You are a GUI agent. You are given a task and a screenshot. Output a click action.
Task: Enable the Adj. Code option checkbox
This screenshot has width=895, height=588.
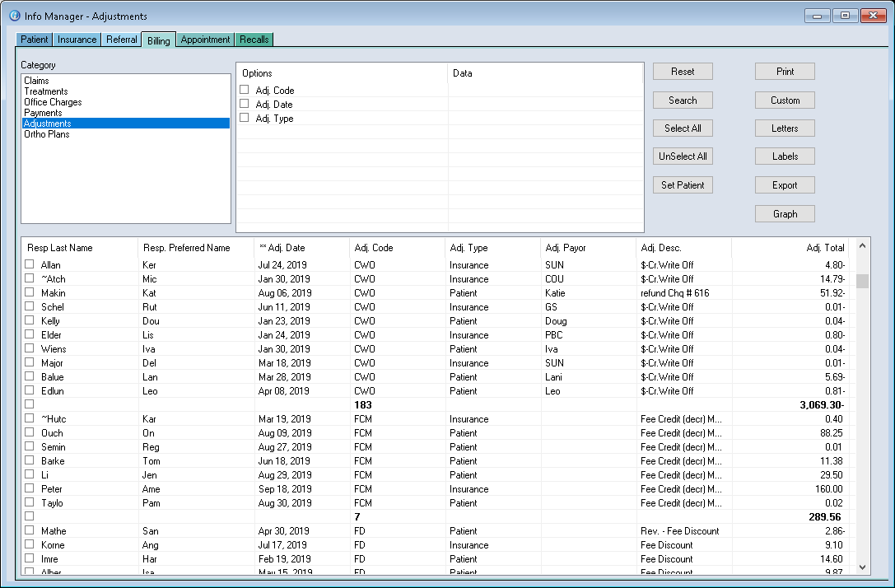[x=245, y=90]
